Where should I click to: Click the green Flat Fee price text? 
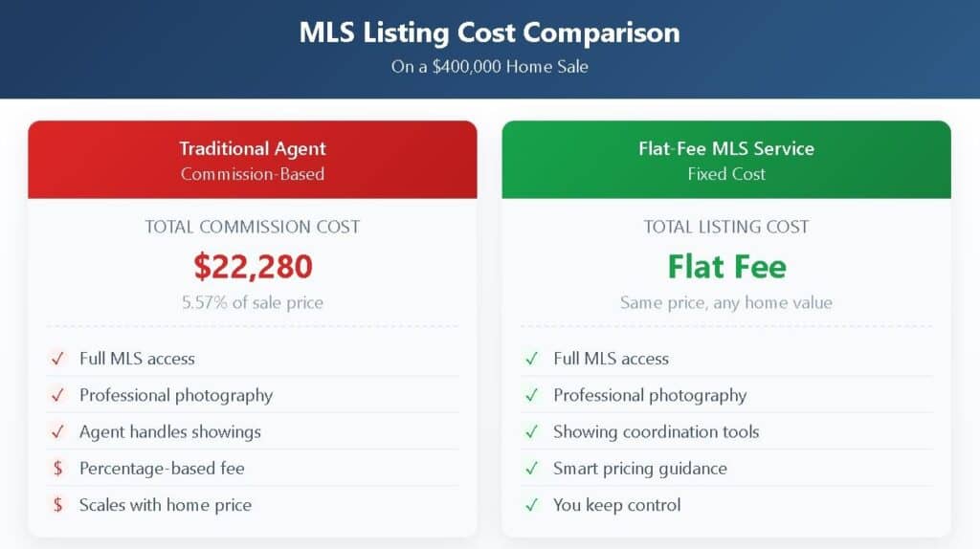[x=726, y=266]
